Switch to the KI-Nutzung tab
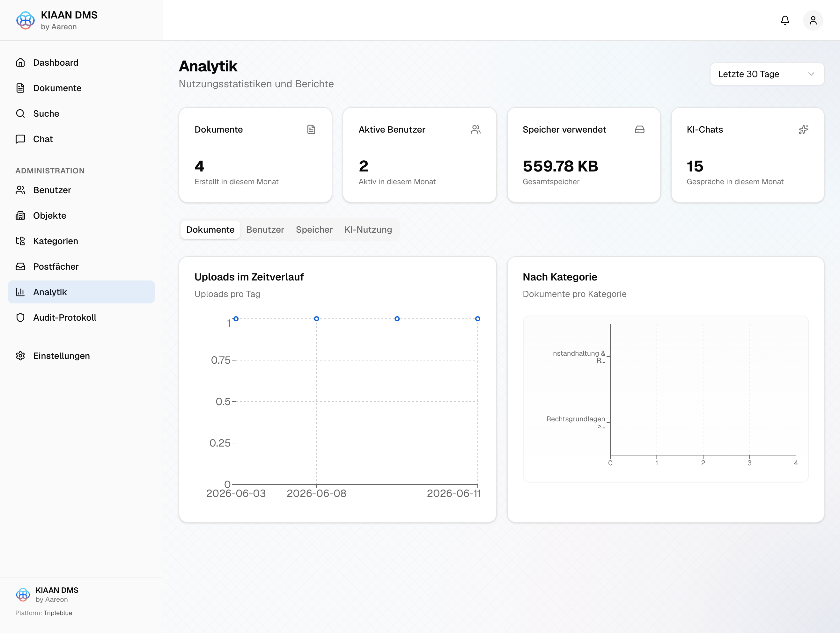 coord(368,229)
